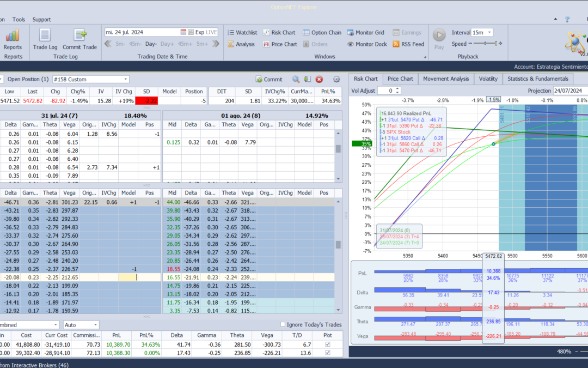The height and width of the screenshot is (368, 588).
Task: Open position settings gear icon
Action: (x=336, y=80)
